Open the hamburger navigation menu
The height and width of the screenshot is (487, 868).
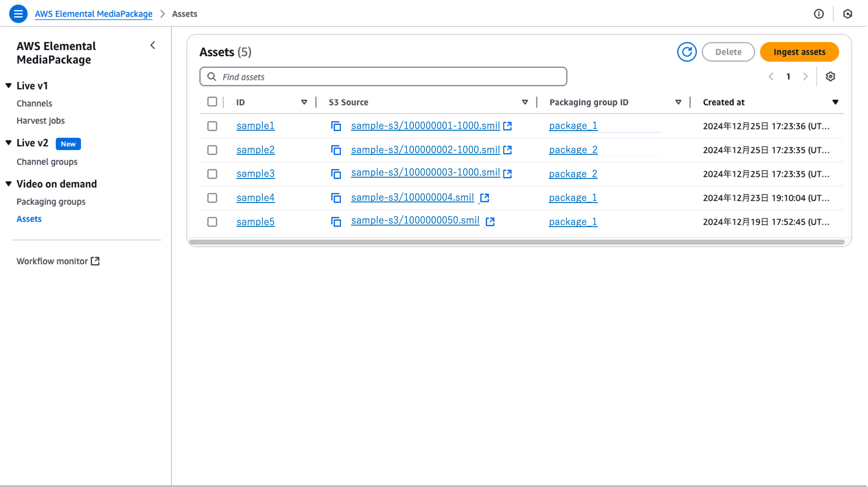[x=18, y=14]
